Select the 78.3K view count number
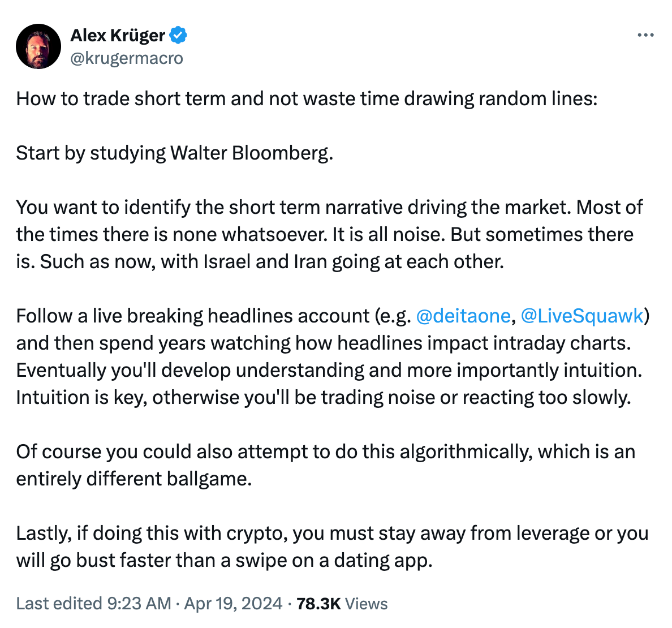672x628 pixels. tap(318, 603)
